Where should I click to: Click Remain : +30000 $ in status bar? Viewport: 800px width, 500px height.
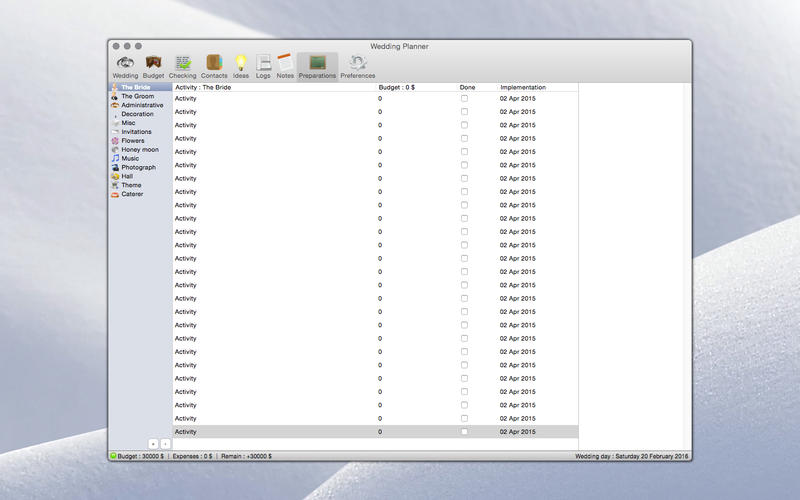point(246,456)
